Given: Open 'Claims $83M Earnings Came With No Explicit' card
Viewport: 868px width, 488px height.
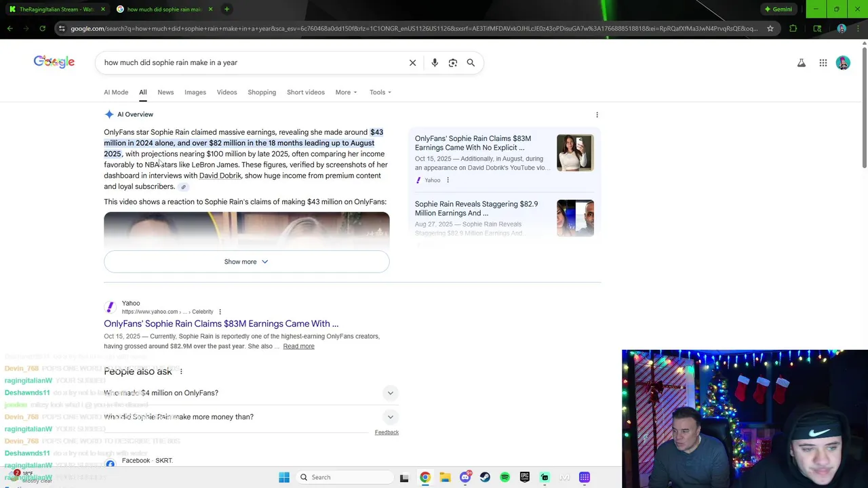Looking at the screenshot, I should pos(473,143).
